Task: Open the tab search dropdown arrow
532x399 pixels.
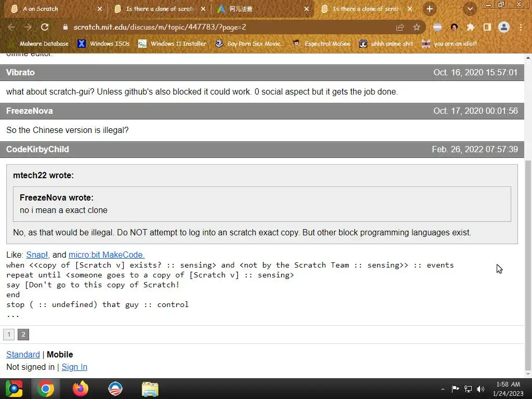Action: point(470,9)
